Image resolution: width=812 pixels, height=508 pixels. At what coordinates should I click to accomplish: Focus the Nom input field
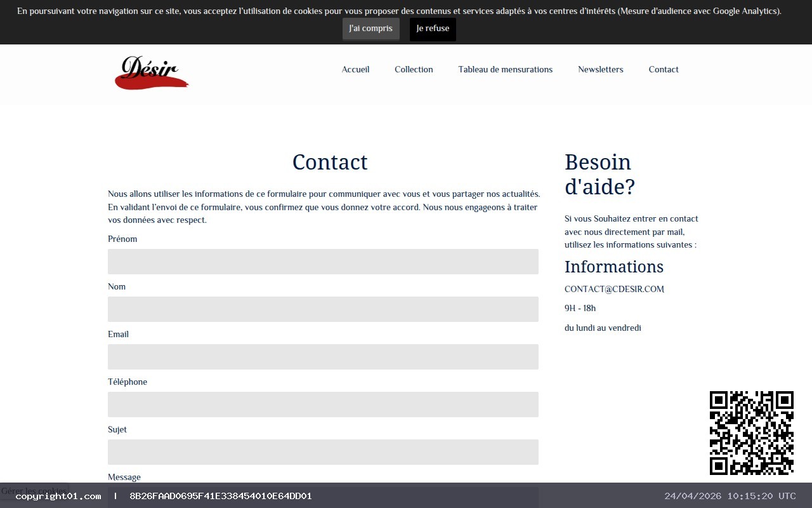[323, 309]
